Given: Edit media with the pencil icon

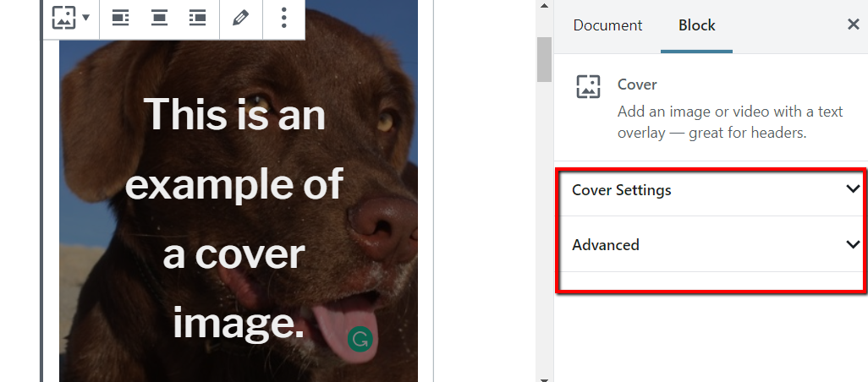Looking at the screenshot, I should coord(240,18).
